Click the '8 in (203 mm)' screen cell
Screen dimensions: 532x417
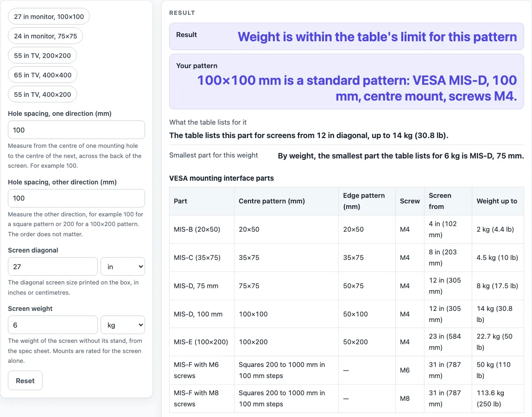pos(448,258)
